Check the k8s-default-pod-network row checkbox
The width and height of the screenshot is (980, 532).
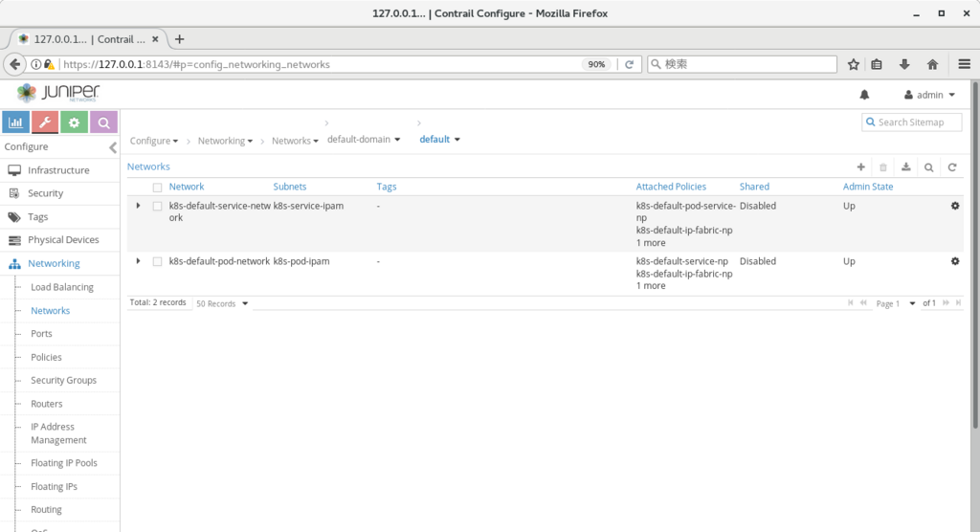pyautogui.click(x=158, y=262)
